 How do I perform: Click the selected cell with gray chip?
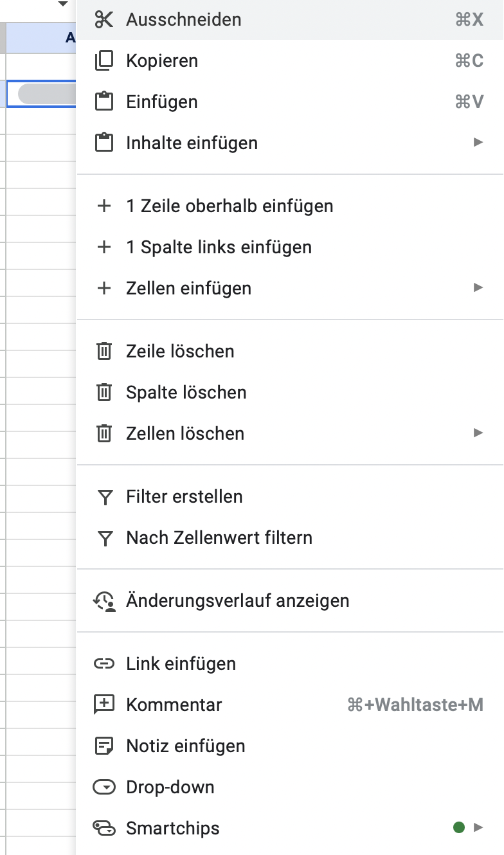coord(41,94)
